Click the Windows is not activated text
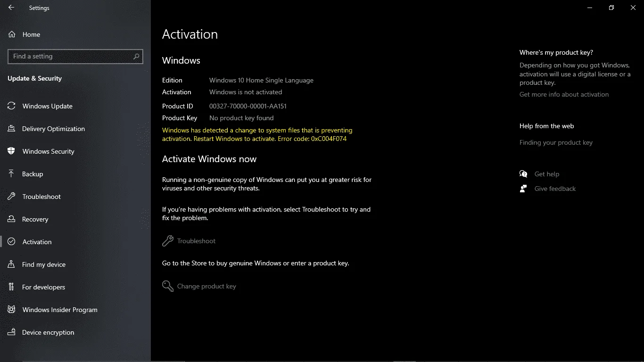 tap(246, 92)
